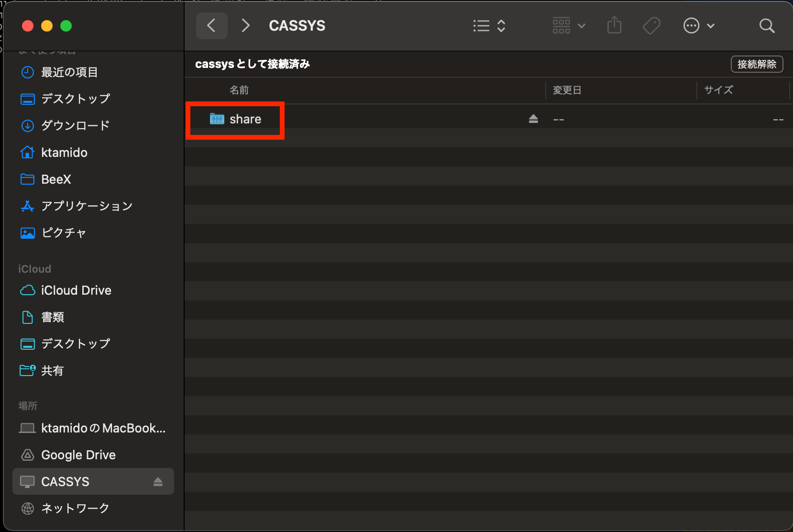Viewport: 793px width, 532px height.
Task: Open ダウンロード in sidebar
Action: [x=93, y=126]
